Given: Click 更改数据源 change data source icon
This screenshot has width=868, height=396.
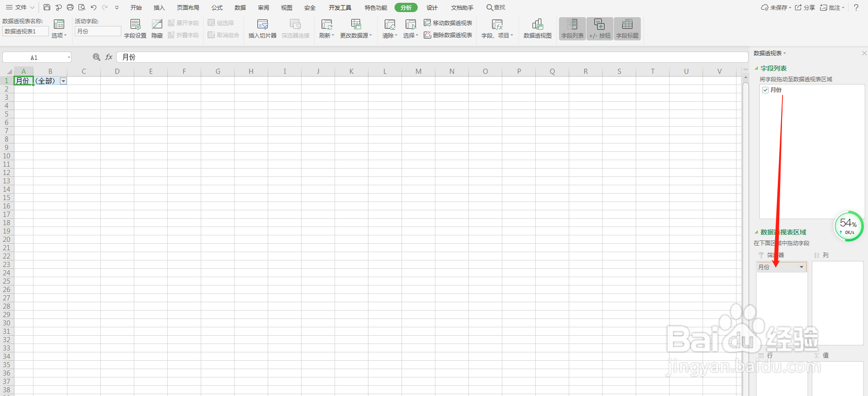Looking at the screenshot, I should 356,24.
